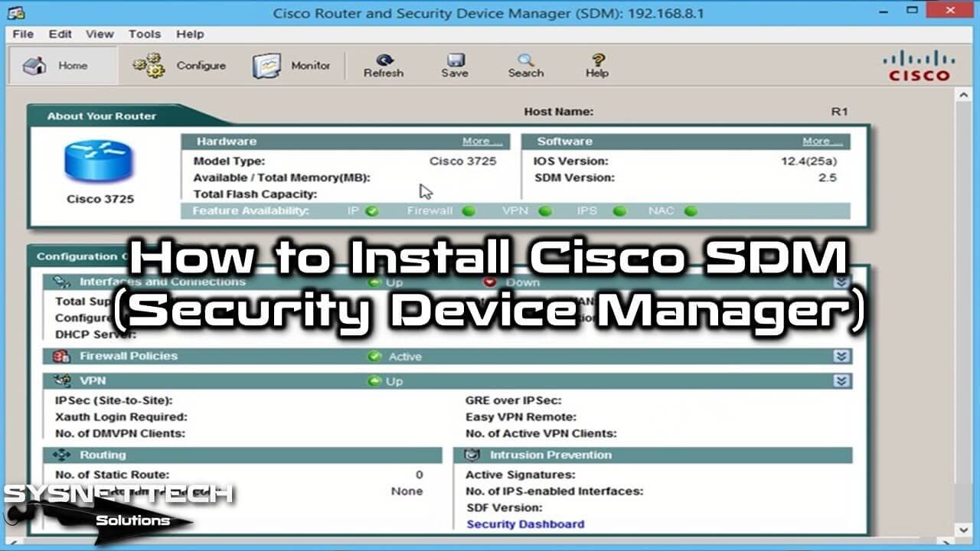The width and height of the screenshot is (980, 551).
Task: Click the Active Signatures label
Action: pos(521,474)
